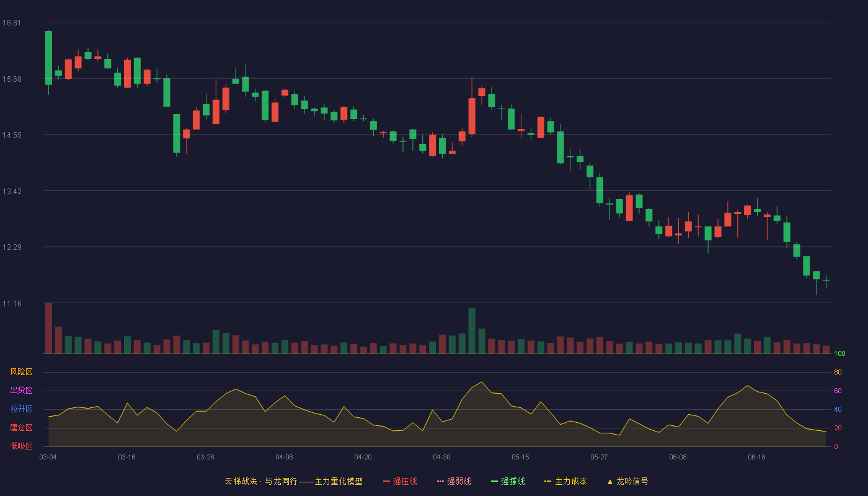Click the 04-08 date label

[284, 457]
